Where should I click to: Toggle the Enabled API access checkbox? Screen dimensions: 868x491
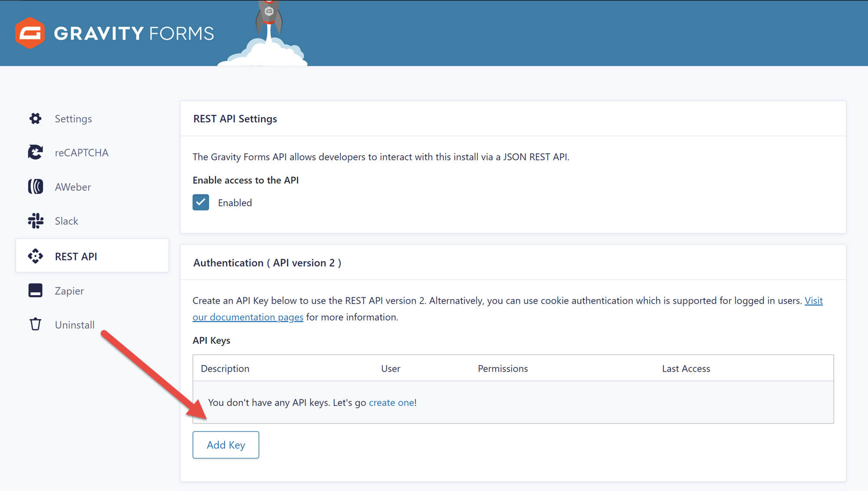tap(201, 202)
